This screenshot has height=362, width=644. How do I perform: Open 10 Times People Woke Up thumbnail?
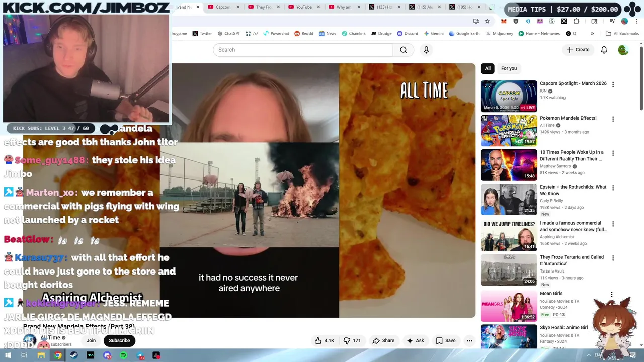click(x=509, y=165)
